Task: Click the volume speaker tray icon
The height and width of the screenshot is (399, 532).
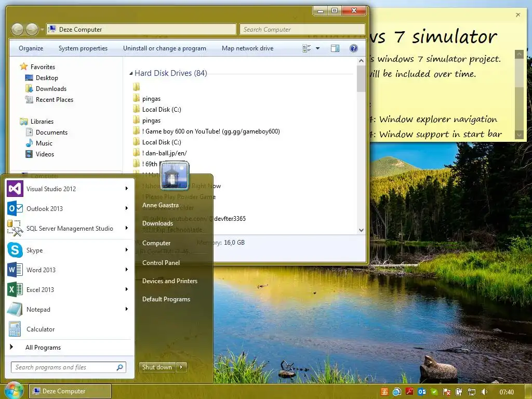Action: pyautogui.click(x=484, y=392)
